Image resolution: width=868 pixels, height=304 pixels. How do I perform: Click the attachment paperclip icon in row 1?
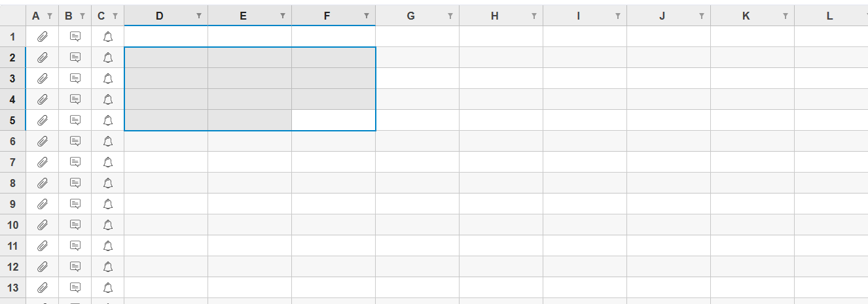point(43,37)
